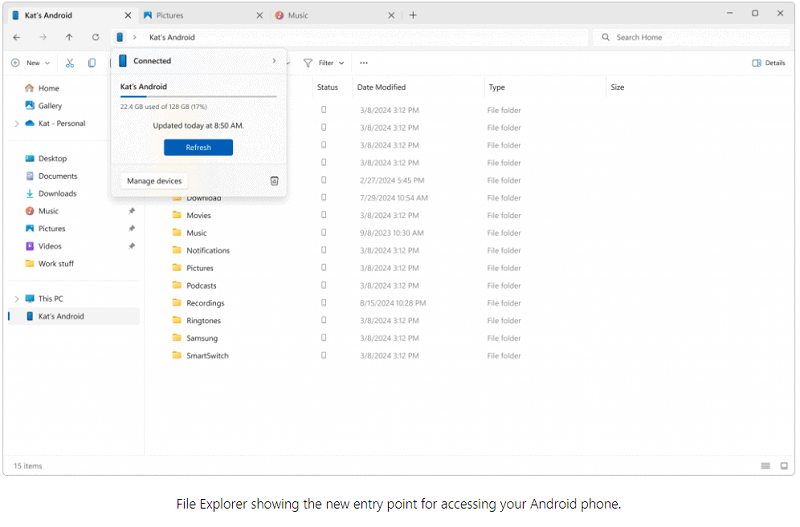The height and width of the screenshot is (527, 800).
Task: Click the breadcrumb chevron before Kat's Android
Action: pos(135,37)
